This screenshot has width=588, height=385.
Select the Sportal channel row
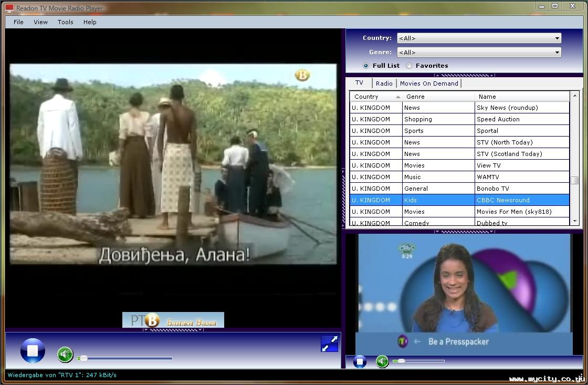point(459,131)
